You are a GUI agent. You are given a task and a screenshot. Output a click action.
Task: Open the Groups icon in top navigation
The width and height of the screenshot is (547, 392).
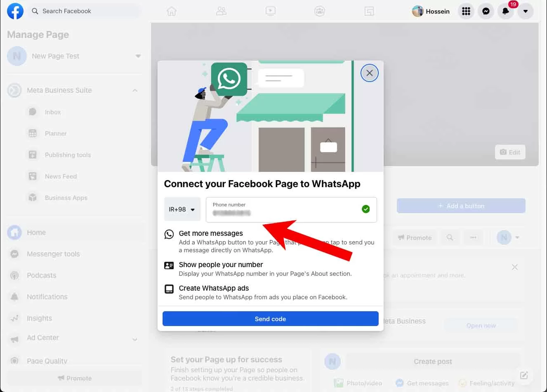[320, 11]
